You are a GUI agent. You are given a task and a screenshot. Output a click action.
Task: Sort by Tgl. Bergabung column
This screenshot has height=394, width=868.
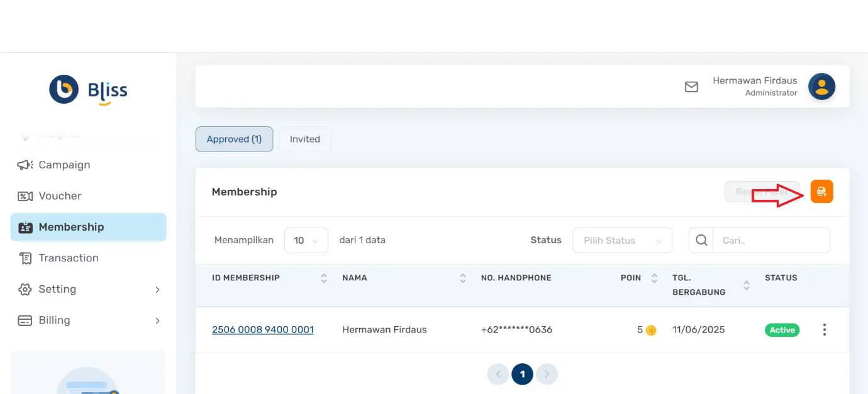(x=747, y=285)
